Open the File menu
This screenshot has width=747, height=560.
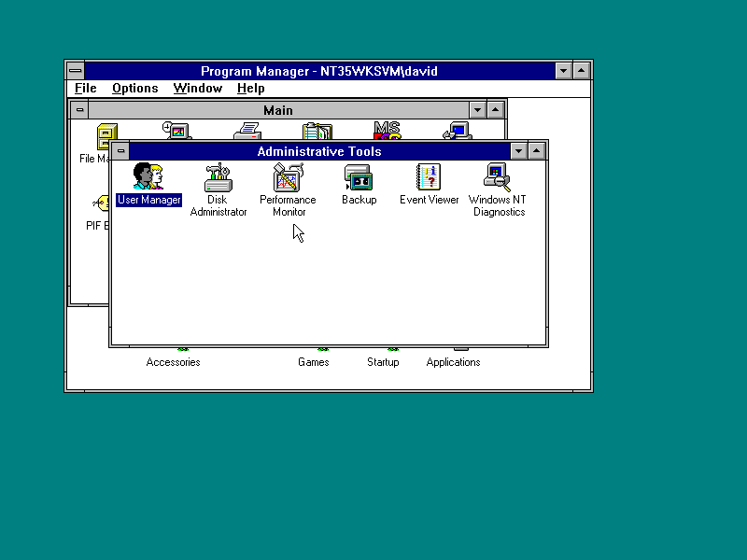tap(86, 88)
